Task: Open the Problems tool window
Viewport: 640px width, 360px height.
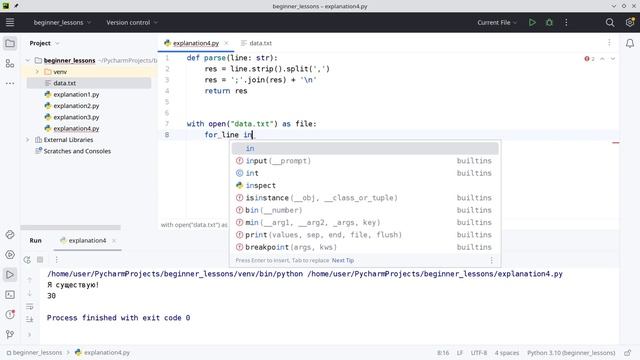Action: click(10, 315)
